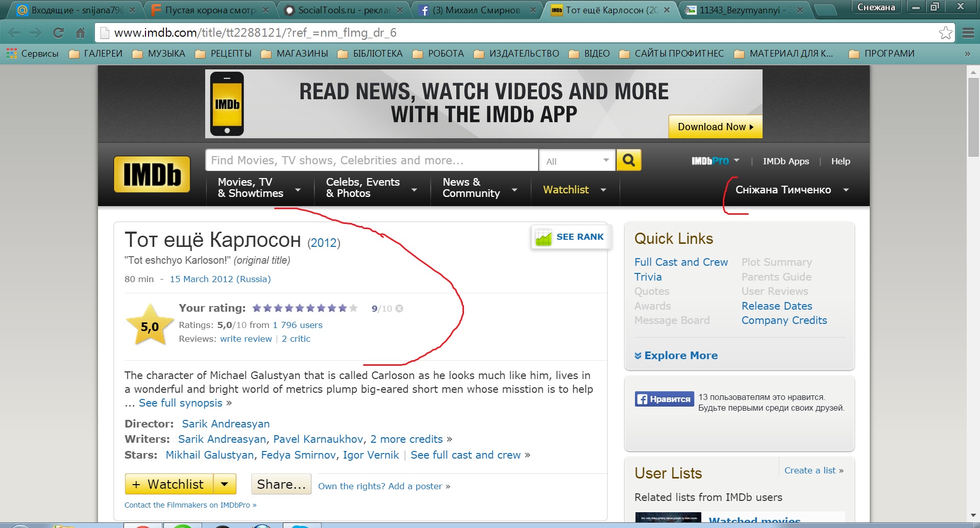
Task: Click See full synopsis link
Action: [x=181, y=403]
